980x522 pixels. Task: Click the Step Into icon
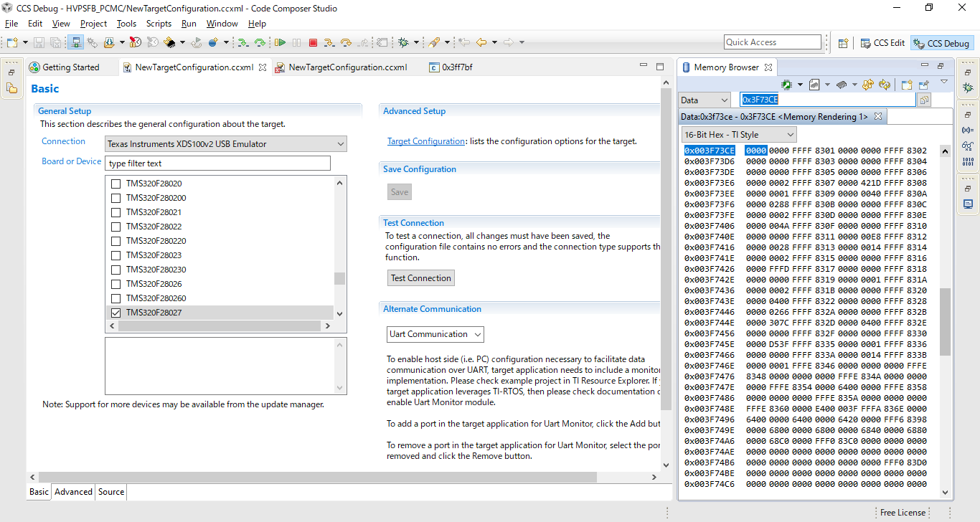(329, 42)
